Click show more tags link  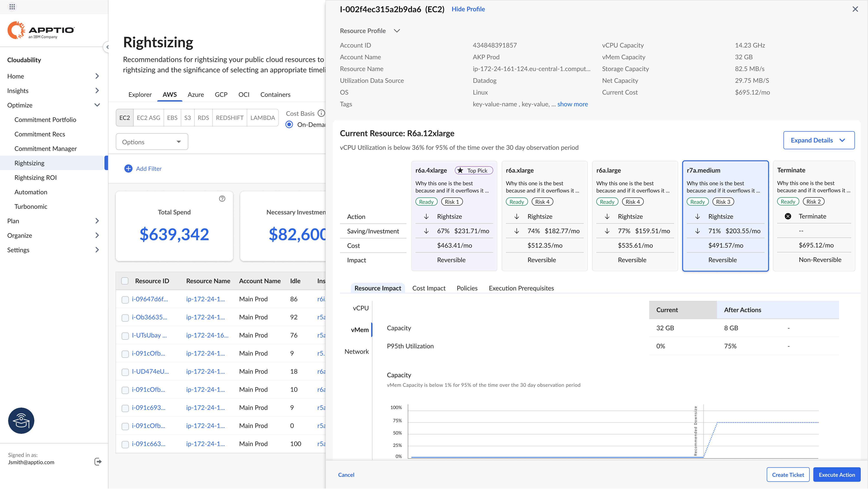pos(573,104)
